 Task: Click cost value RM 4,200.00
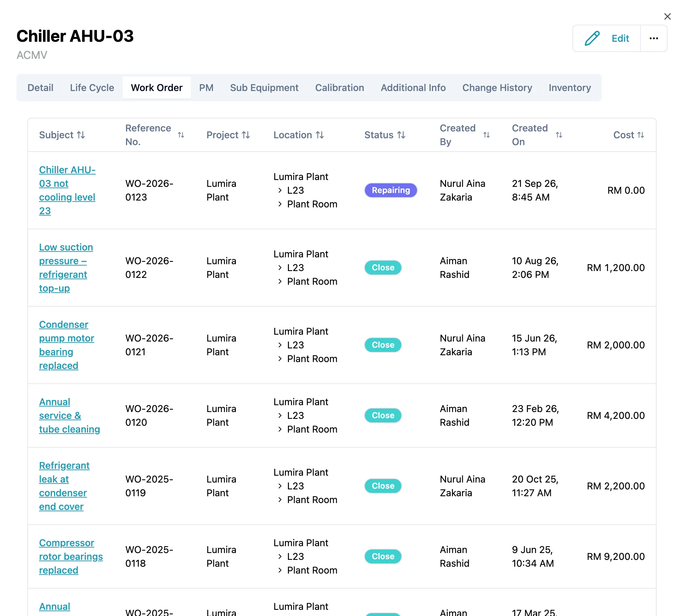tap(616, 415)
